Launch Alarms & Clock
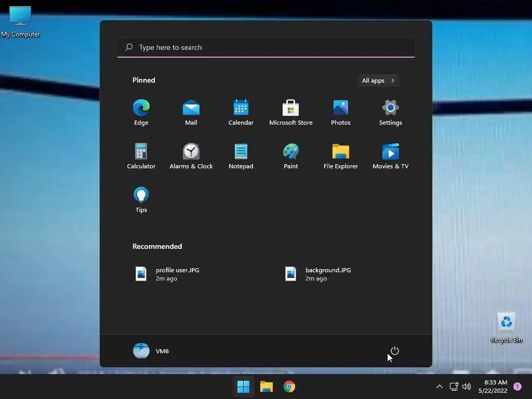 191,156
